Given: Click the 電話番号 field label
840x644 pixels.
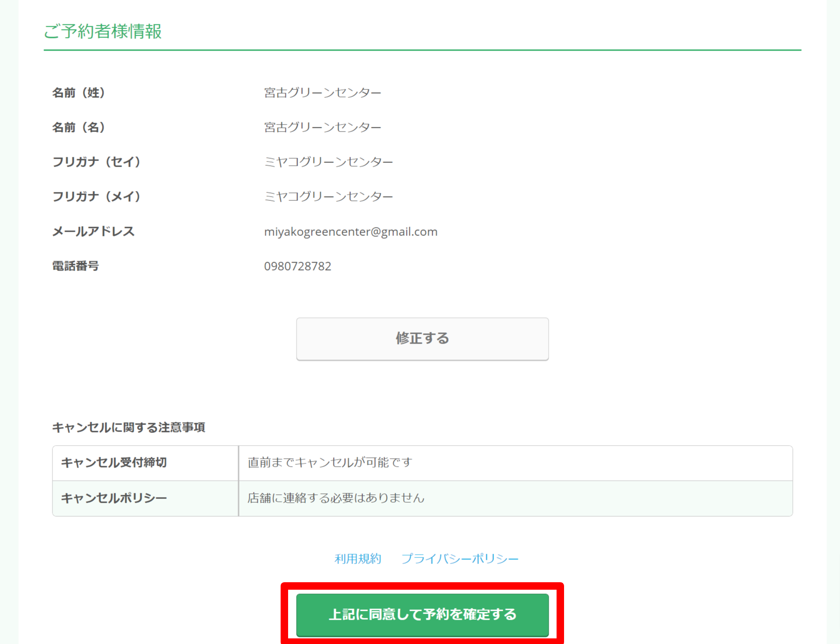Looking at the screenshot, I should [75, 266].
